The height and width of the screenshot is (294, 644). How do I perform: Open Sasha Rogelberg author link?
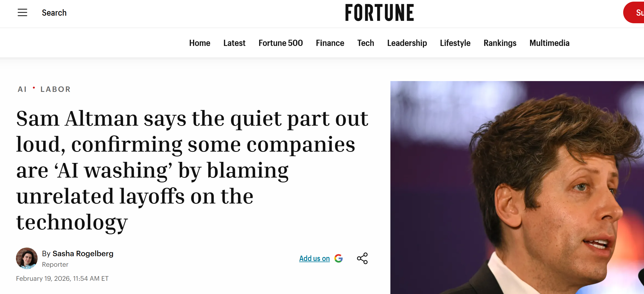point(83,253)
